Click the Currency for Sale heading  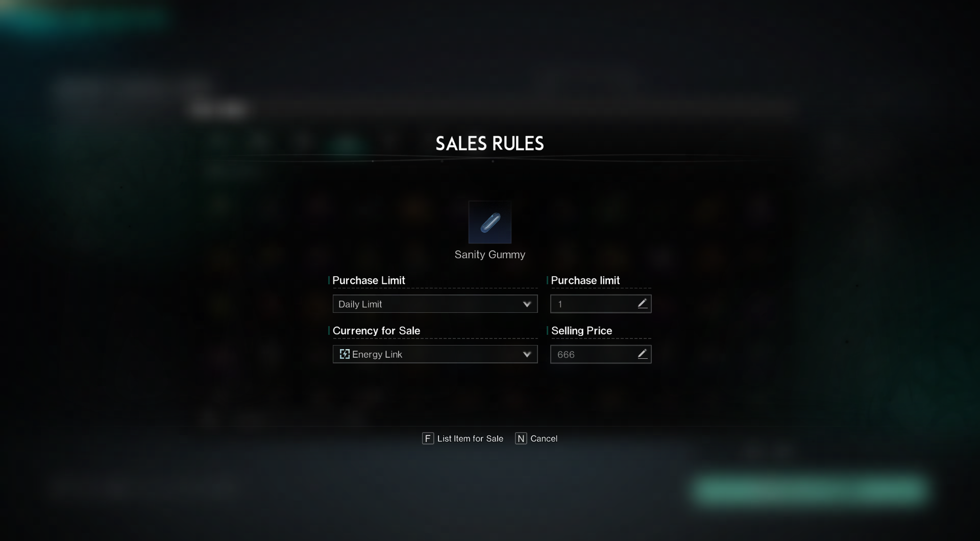click(376, 331)
